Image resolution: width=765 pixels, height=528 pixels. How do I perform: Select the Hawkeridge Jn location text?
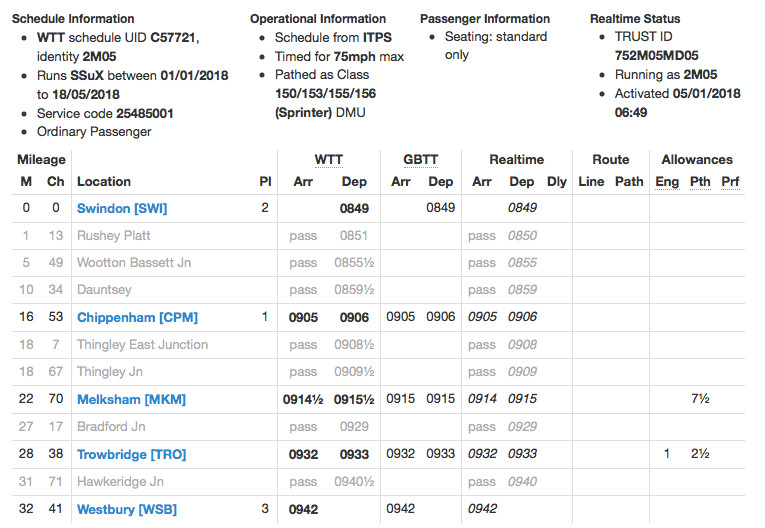pyautogui.click(x=119, y=481)
